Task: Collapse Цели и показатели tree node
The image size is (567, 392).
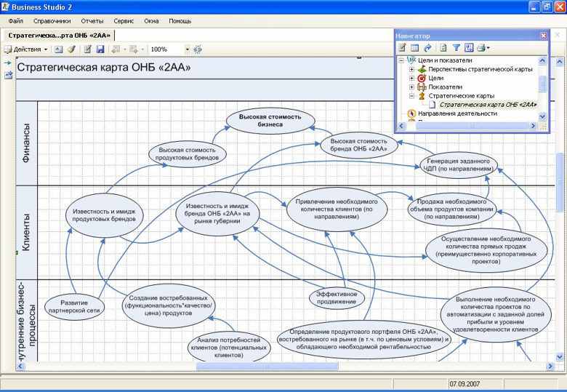Action: [401, 60]
